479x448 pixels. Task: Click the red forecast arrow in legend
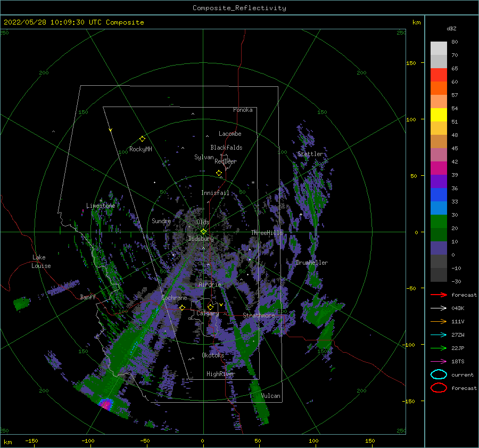click(x=439, y=295)
